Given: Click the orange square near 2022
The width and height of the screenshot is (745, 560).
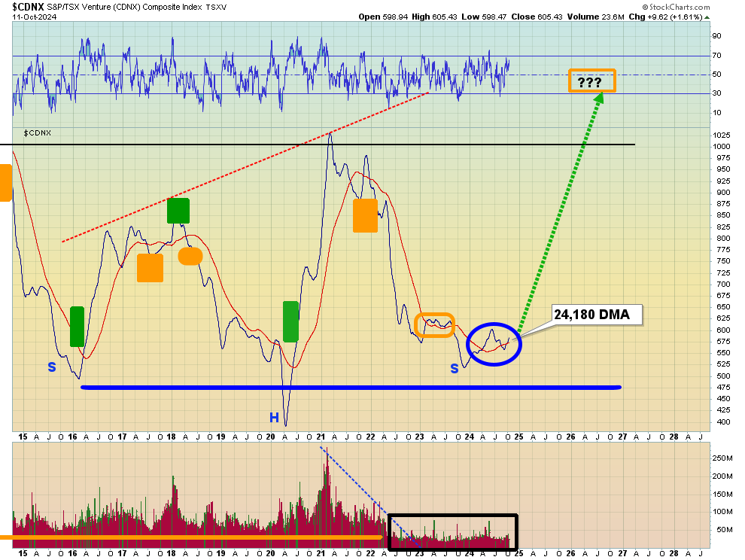Looking at the screenshot, I should click(366, 216).
